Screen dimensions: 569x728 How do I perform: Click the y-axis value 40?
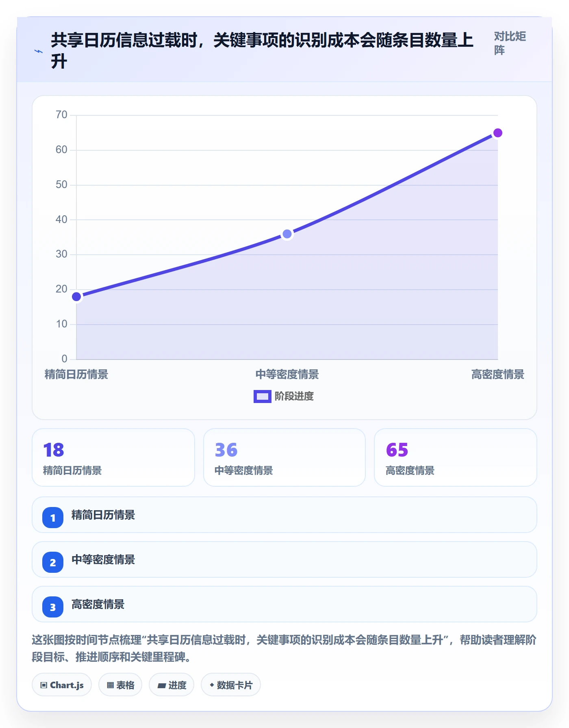point(61,219)
